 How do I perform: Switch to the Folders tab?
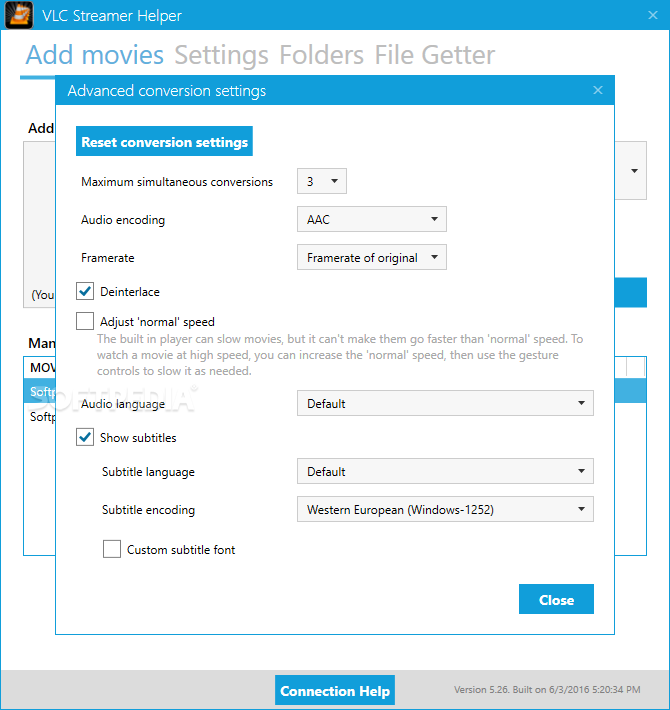[x=321, y=55]
